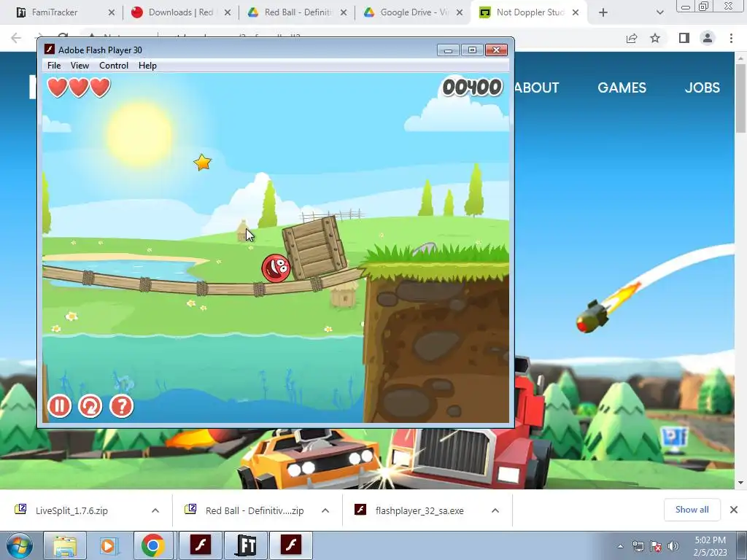The height and width of the screenshot is (560, 747).
Task: Open the Chrome profile menu
Action: pos(708,38)
